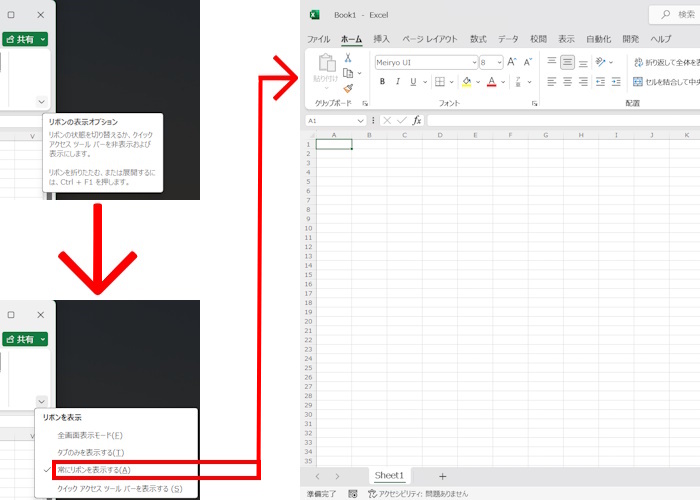Expand the Font Color dropdown arrow
This screenshot has height=500, width=700.
click(503, 82)
